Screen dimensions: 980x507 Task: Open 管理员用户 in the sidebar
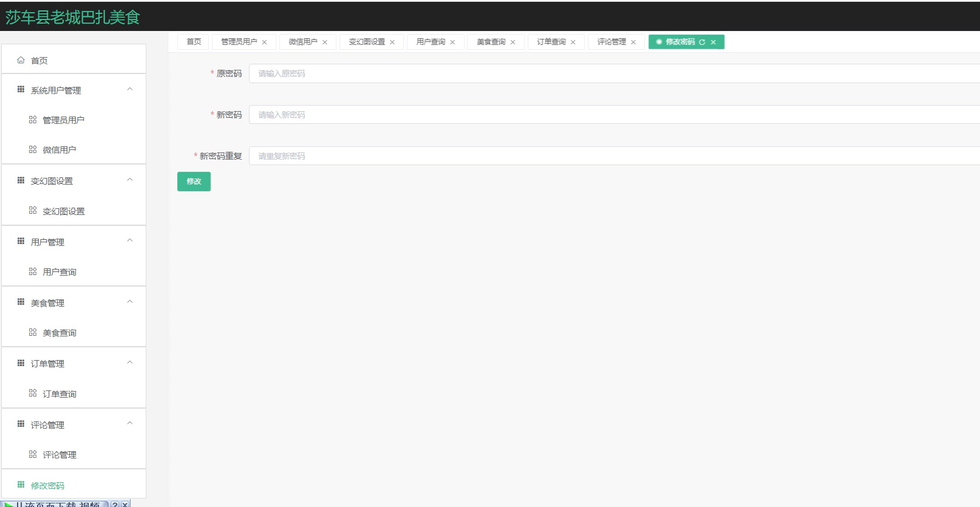coord(63,120)
